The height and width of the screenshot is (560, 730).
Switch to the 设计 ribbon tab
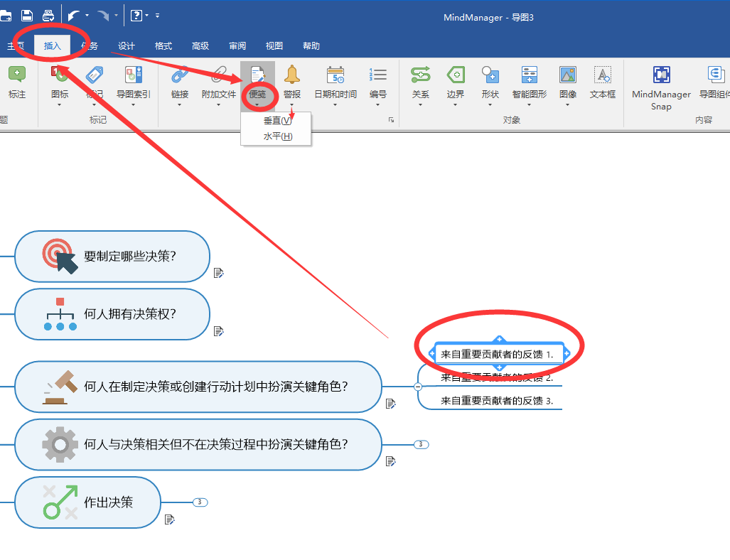point(127,45)
